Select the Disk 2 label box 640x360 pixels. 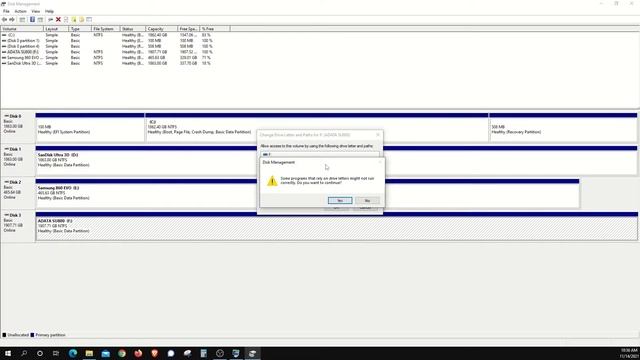pyautogui.click(x=18, y=193)
